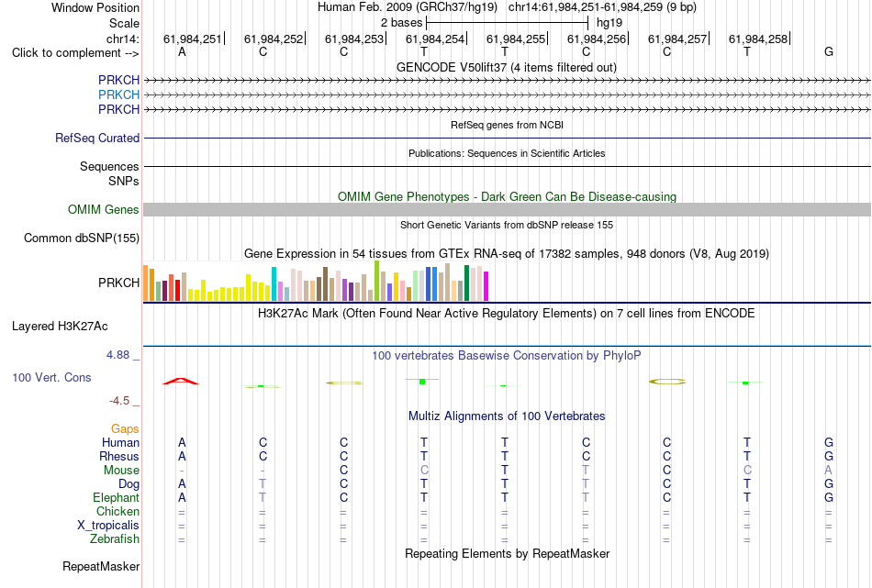872x588 pixels.
Task: Click 'Short Genetic Variants from dbSNP release 155'
Action: (507, 225)
